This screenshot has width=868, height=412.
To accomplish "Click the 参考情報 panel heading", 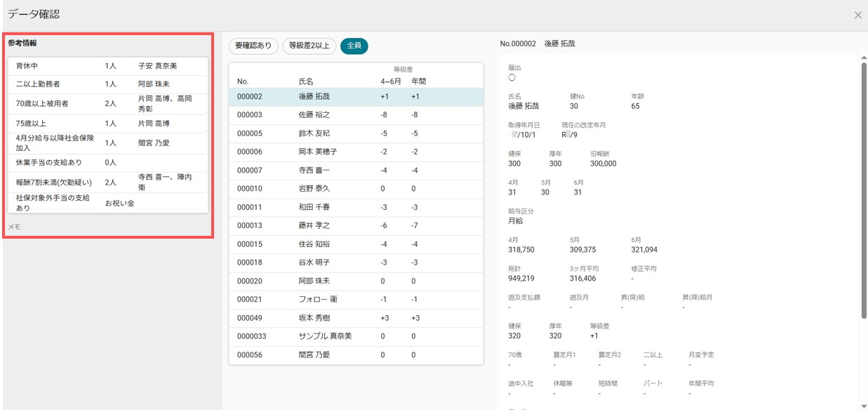I will click(x=22, y=43).
